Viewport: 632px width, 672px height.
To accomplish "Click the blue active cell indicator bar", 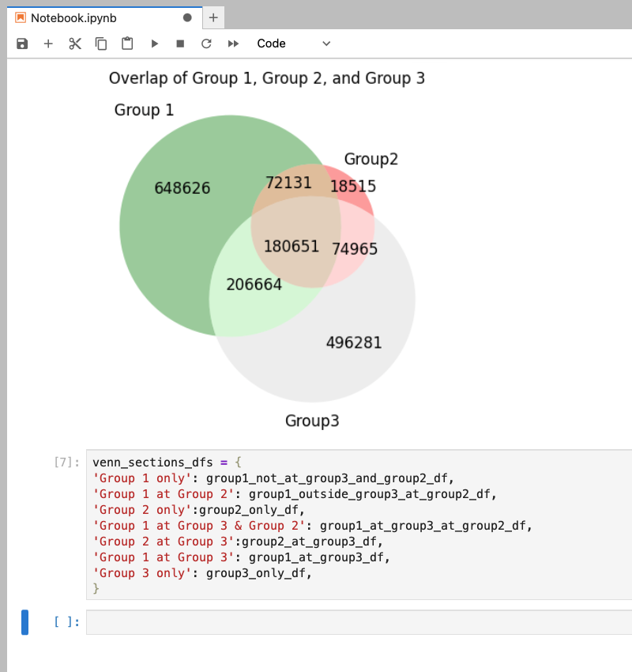I will tap(24, 622).
